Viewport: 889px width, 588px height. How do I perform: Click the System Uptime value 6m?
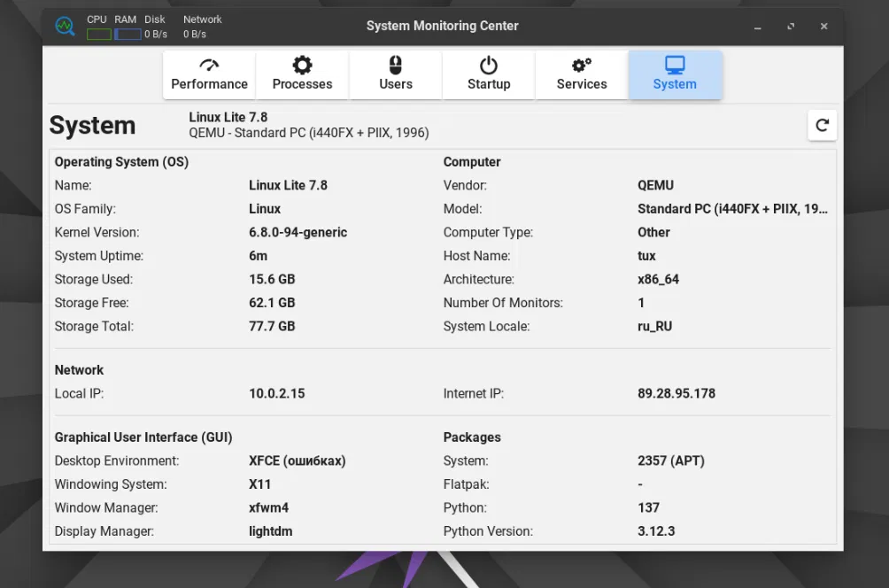258,256
